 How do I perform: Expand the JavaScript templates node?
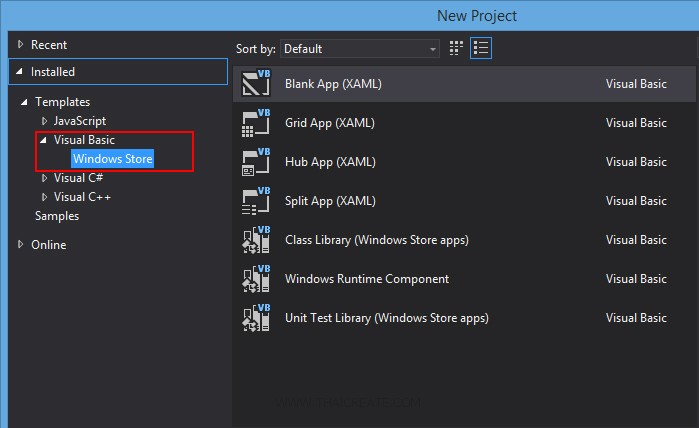tap(44, 121)
